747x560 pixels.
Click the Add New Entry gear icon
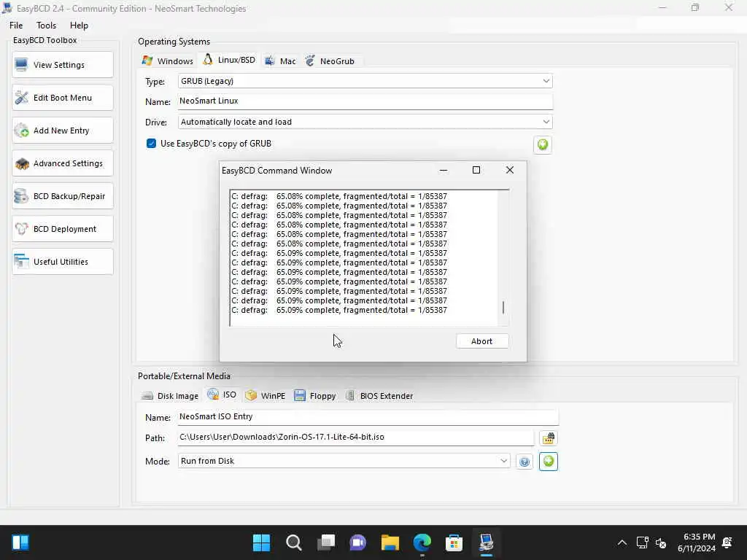(x=21, y=131)
